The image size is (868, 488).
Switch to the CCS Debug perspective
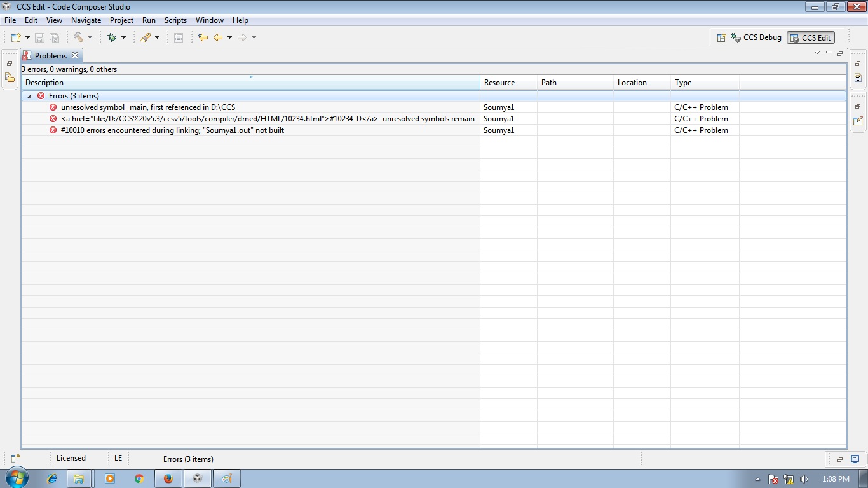click(x=756, y=37)
